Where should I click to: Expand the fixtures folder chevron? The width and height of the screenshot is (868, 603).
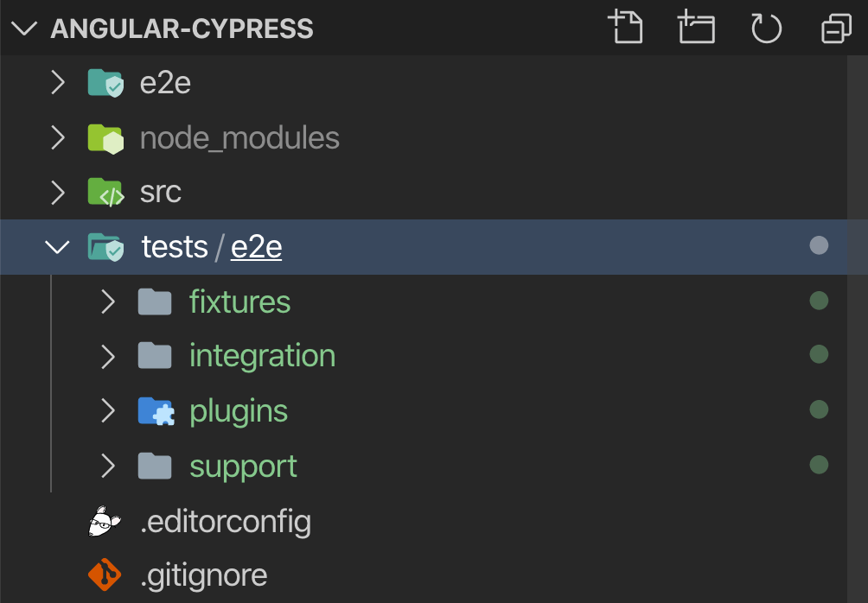[x=108, y=301]
